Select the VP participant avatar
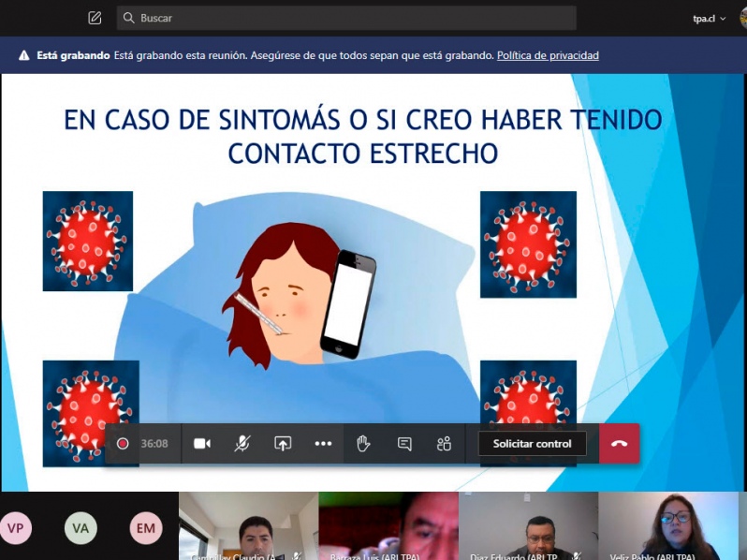This screenshot has height=560, width=747. (16, 528)
